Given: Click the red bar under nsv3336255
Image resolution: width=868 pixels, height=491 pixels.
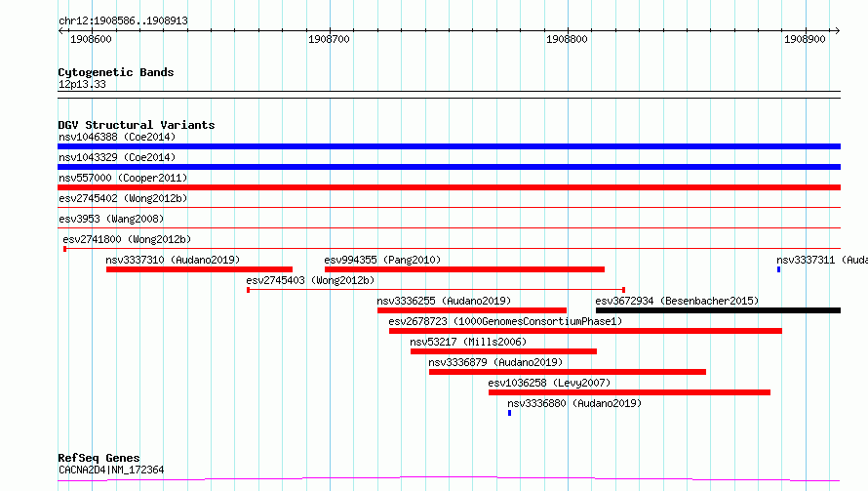Looking at the screenshot, I should (x=472, y=310).
